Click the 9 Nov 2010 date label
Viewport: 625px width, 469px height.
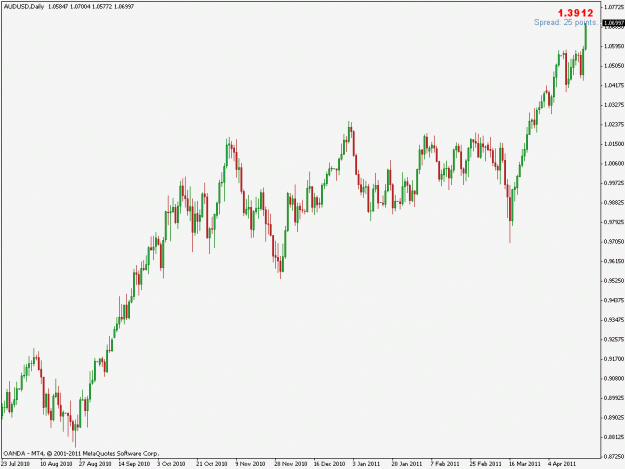point(250,464)
